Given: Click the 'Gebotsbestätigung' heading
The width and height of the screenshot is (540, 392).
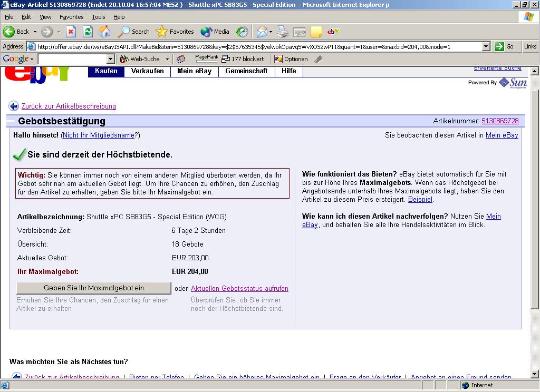Looking at the screenshot, I should coord(62,121).
